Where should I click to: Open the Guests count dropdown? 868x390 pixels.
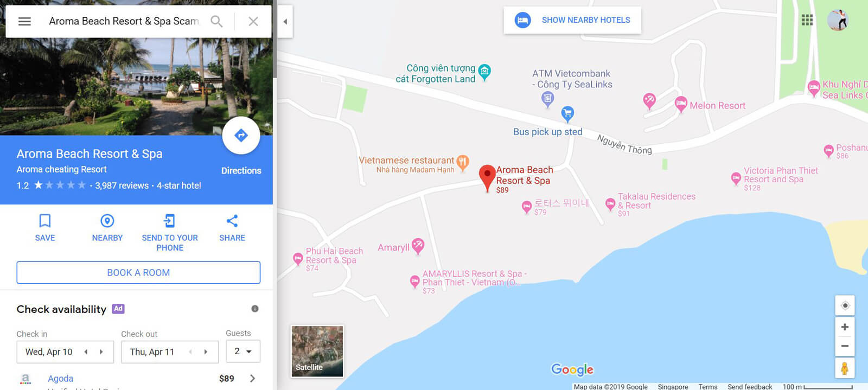tap(243, 351)
